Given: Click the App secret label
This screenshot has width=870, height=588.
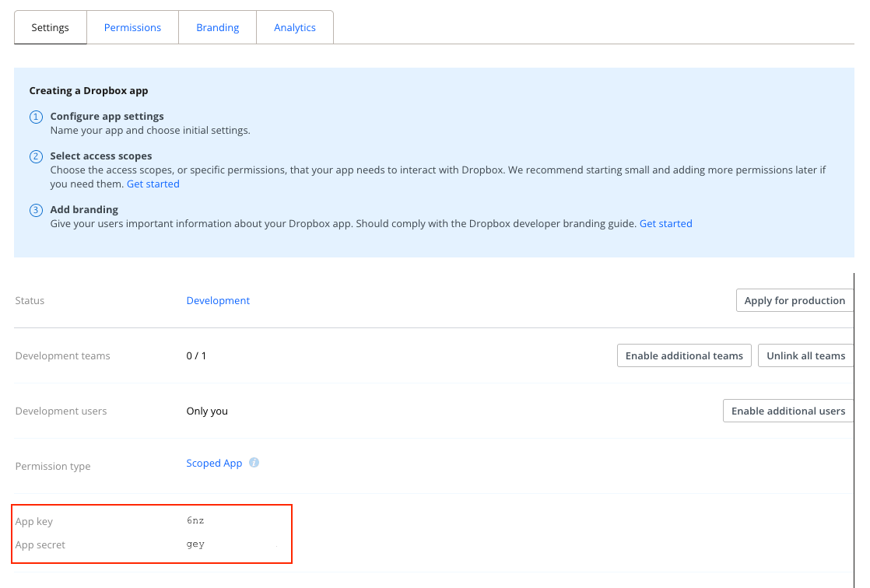Looking at the screenshot, I should tap(40, 544).
